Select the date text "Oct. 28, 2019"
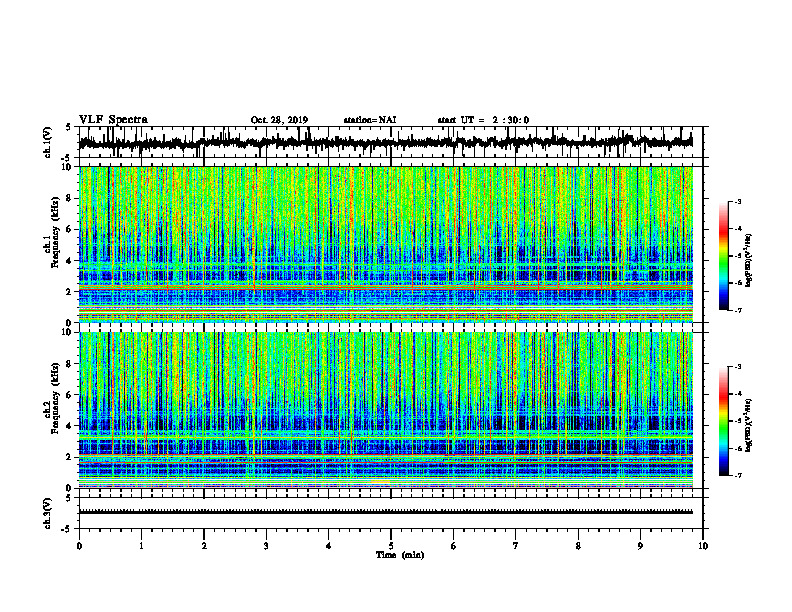 pyautogui.click(x=279, y=120)
